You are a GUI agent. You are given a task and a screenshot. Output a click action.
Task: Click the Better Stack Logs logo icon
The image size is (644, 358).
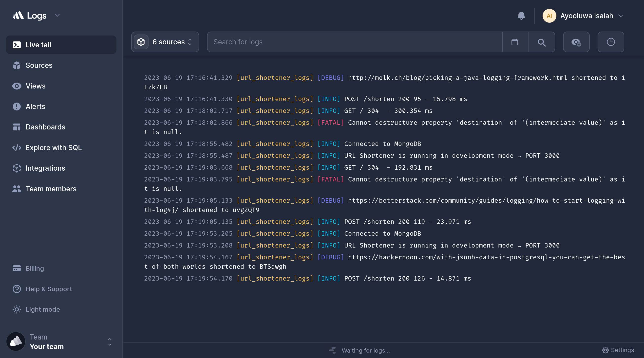pyautogui.click(x=18, y=16)
